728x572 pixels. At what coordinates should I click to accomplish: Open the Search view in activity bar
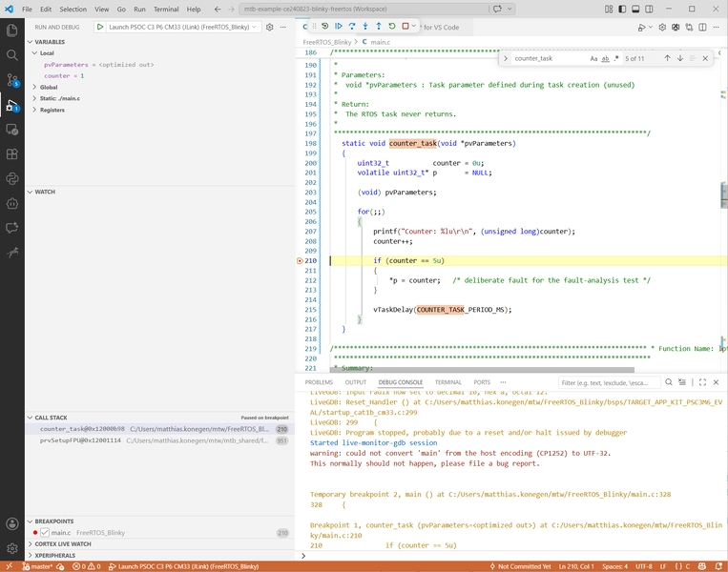pos(12,55)
